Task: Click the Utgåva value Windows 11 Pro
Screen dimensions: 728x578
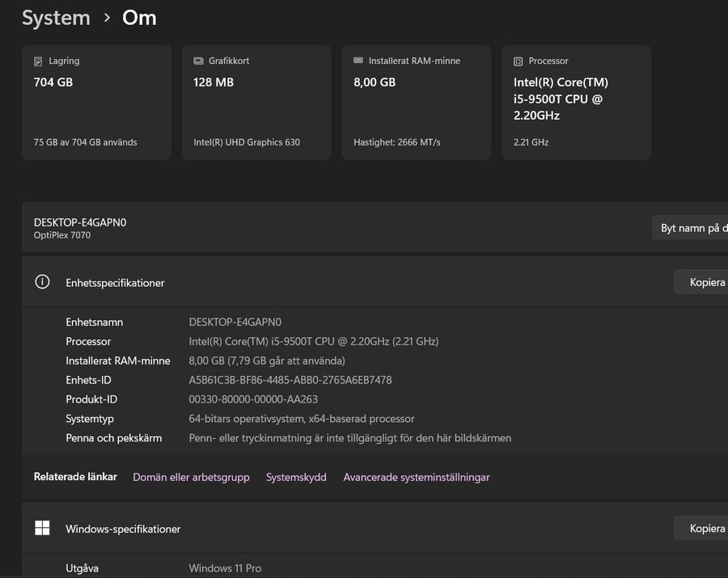Action: coord(225,568)
